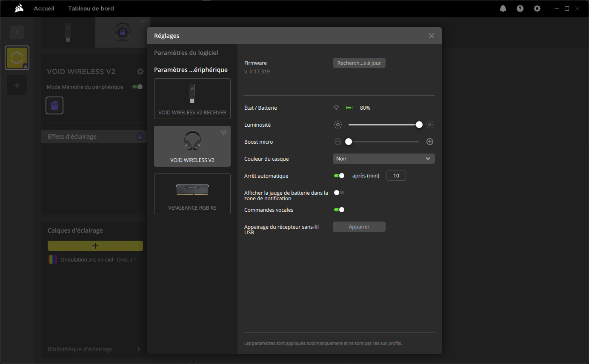Minimize the iCUE window
Screen dimensions: 589x364
(x=557, y=9)
